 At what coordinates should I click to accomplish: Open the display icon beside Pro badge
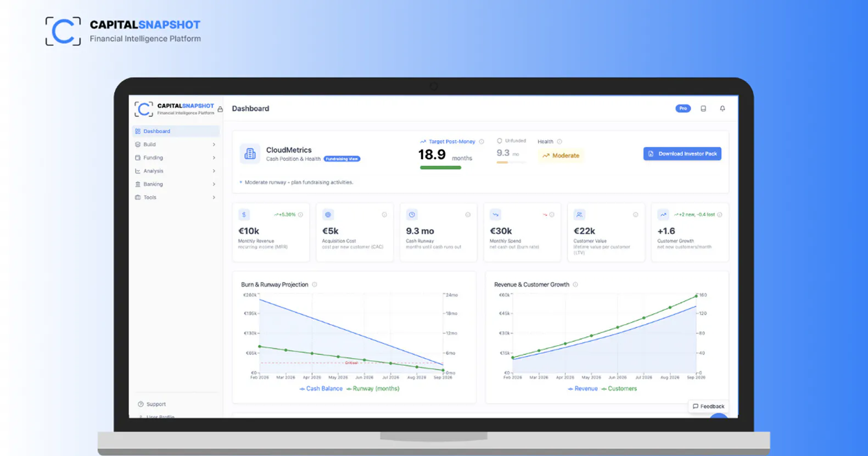click(703, 109)
